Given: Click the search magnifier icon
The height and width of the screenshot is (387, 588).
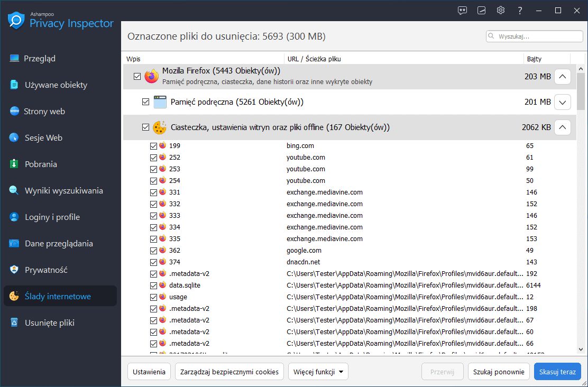Looking at the screenshot, I should pos(491,36).
